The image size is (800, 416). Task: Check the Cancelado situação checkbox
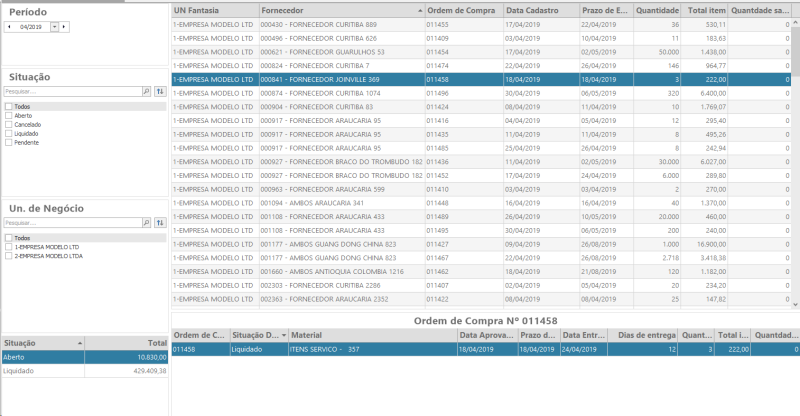pyautogui.click(x=9, y=125)
